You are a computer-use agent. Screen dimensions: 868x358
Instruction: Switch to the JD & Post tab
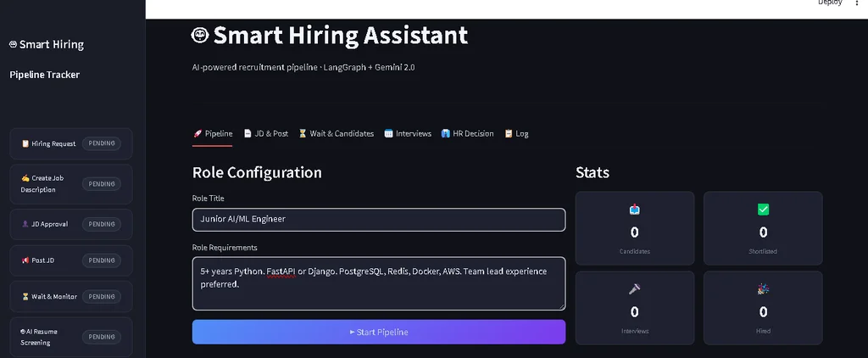click(x=265, y=133)
